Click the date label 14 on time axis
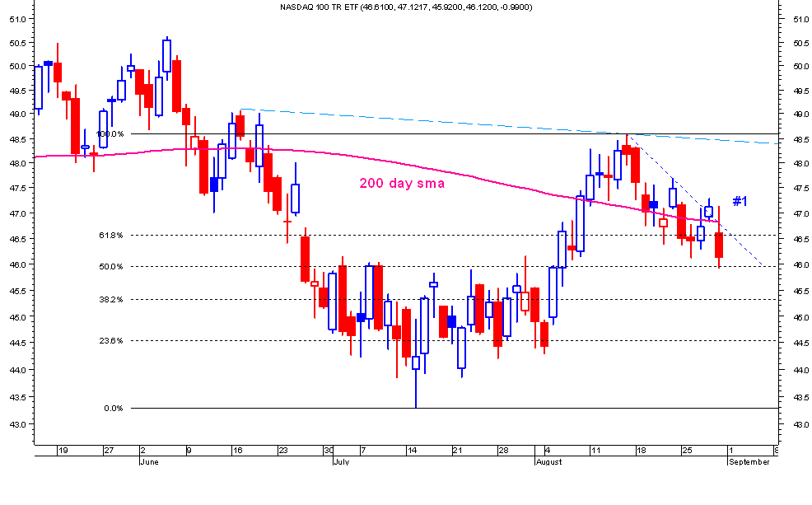The image size is (812, 505). click(412, 450)
